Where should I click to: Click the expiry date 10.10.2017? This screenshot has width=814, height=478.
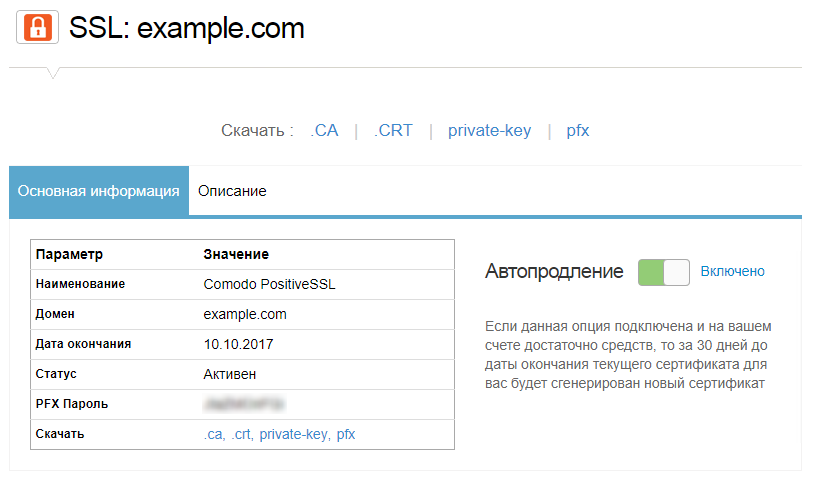pyautogui.click(x=238, y=344)
